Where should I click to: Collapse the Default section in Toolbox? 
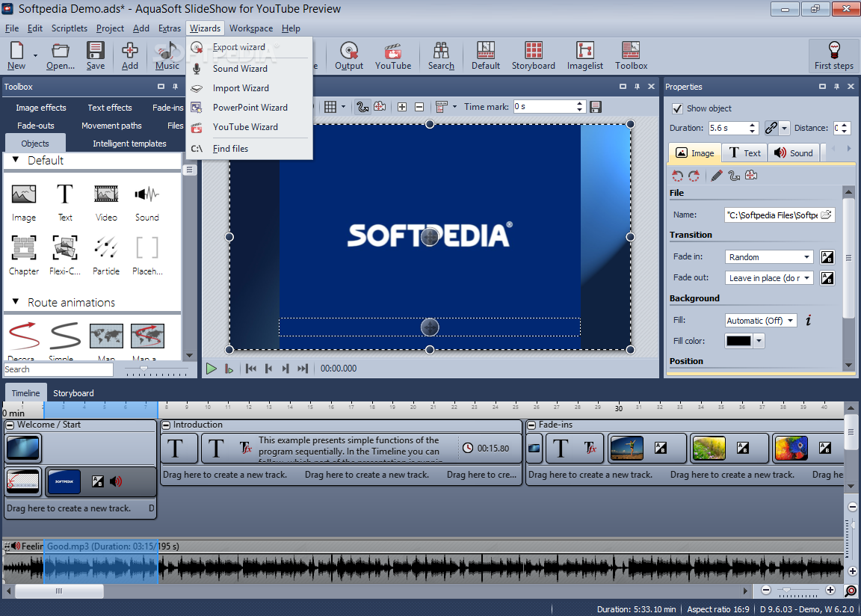click(16, 160)
